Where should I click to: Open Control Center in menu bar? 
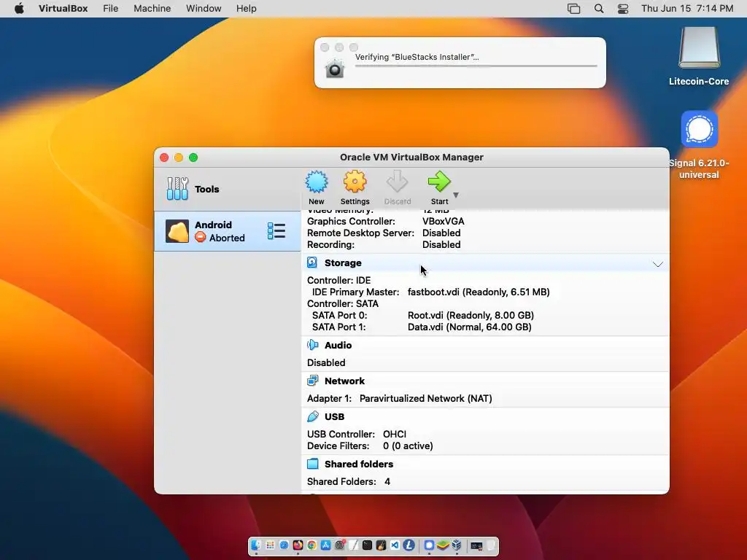click(x=623, y=9)
